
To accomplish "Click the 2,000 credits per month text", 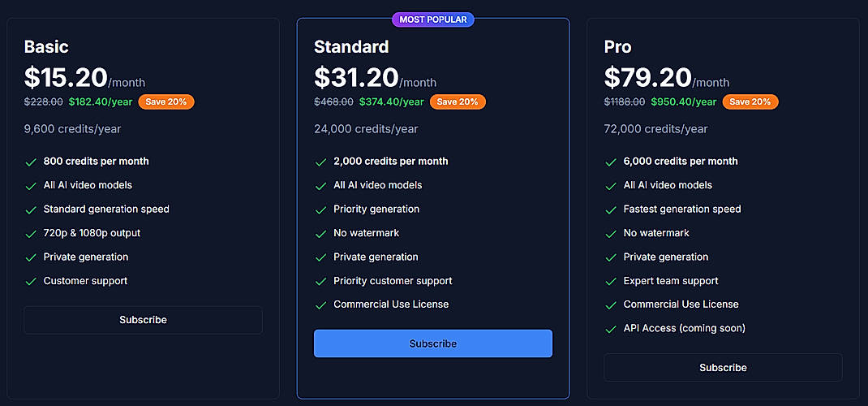I will click(391, 162).
